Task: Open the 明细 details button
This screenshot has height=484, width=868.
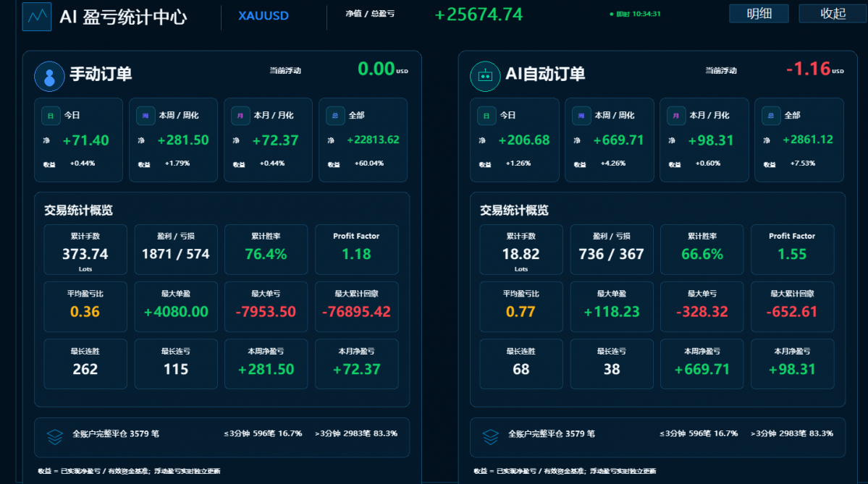Action: 759,14
